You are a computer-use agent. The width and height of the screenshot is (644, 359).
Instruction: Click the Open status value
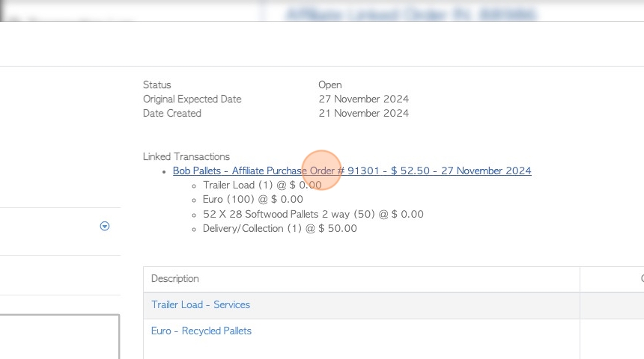click(x=329, y=85)
